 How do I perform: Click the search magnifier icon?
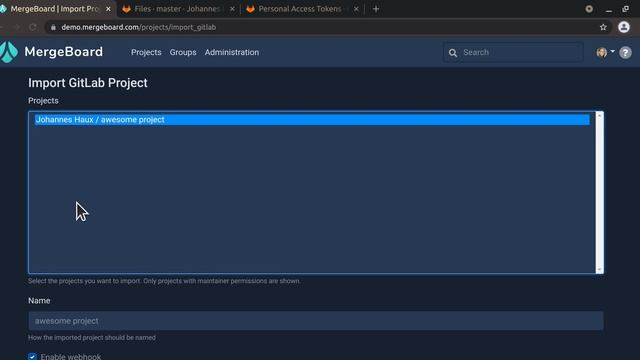(x=453, y=53)
